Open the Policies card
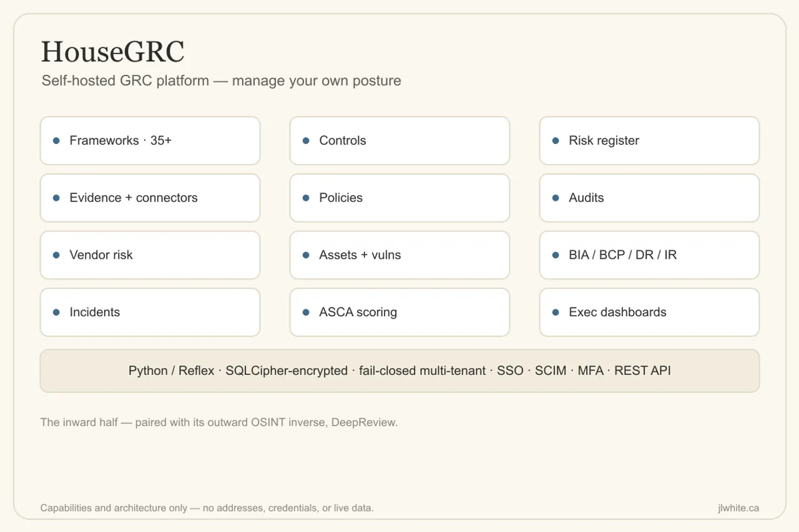 [399, 198]
